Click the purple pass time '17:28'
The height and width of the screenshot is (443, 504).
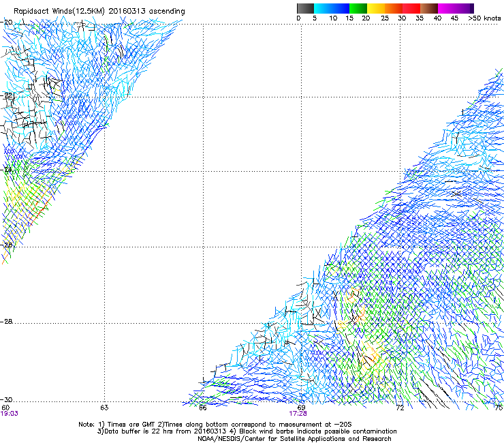pyautogui.click(x=298, y=414)
